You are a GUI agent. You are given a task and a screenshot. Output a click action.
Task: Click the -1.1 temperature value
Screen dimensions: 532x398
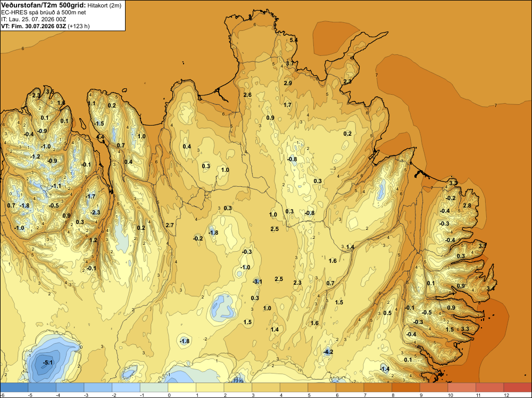coord(56,186)
